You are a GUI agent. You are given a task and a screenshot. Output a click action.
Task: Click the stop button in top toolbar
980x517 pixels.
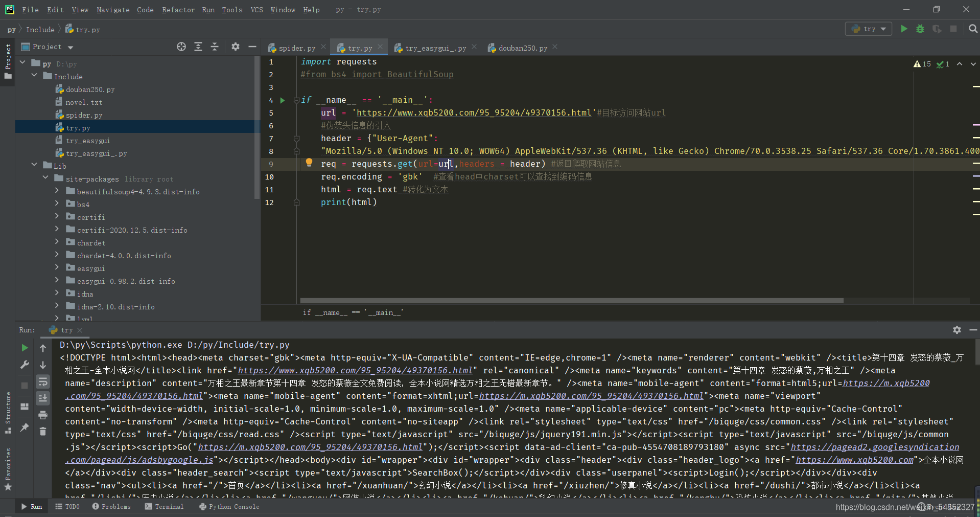pyautogui.click(x=953, y=29)
